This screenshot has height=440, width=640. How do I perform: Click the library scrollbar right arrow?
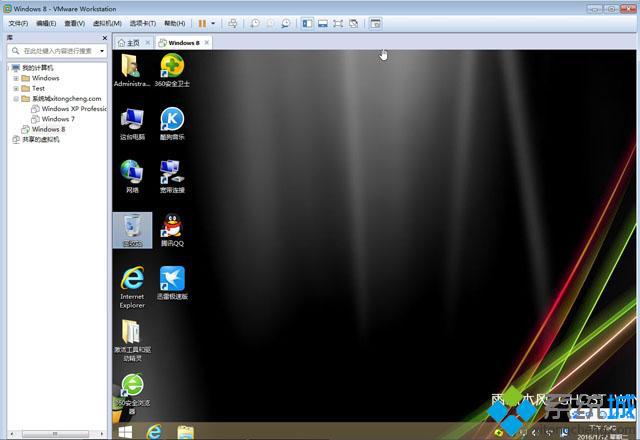point(102,433)
